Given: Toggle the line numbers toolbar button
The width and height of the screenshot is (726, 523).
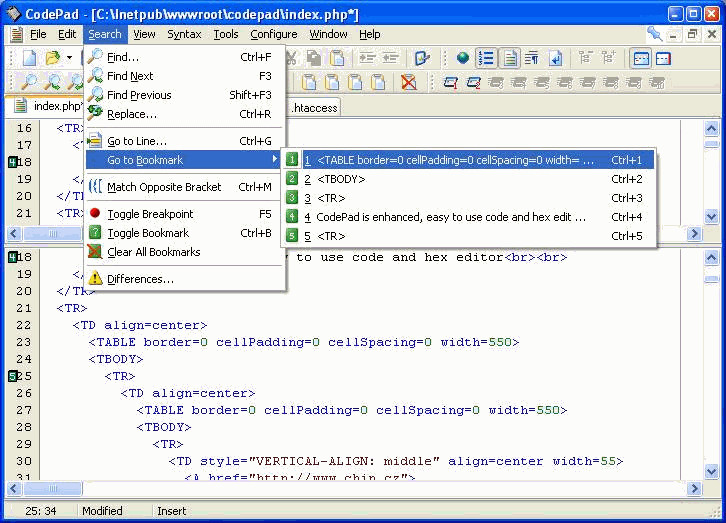Looking at the screenshot, I should [486, 58].
